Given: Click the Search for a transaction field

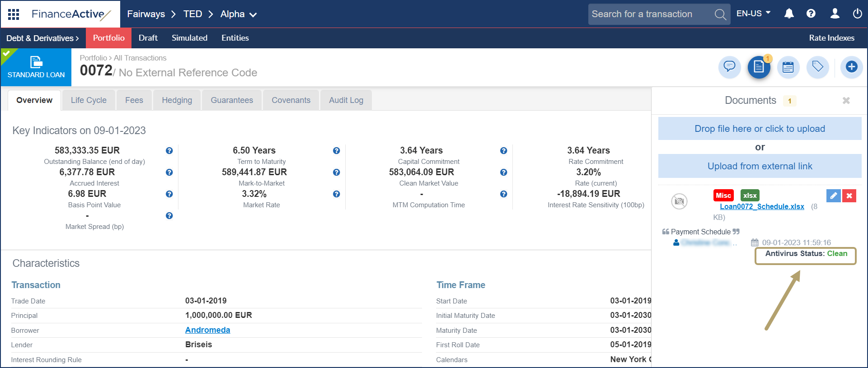Looking at the screenshot, I should tap(651, 14).
